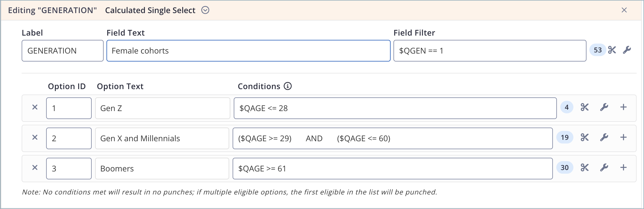644x209 pixels.
Task: Click the Conditions info icon
Action: (288, 86)
